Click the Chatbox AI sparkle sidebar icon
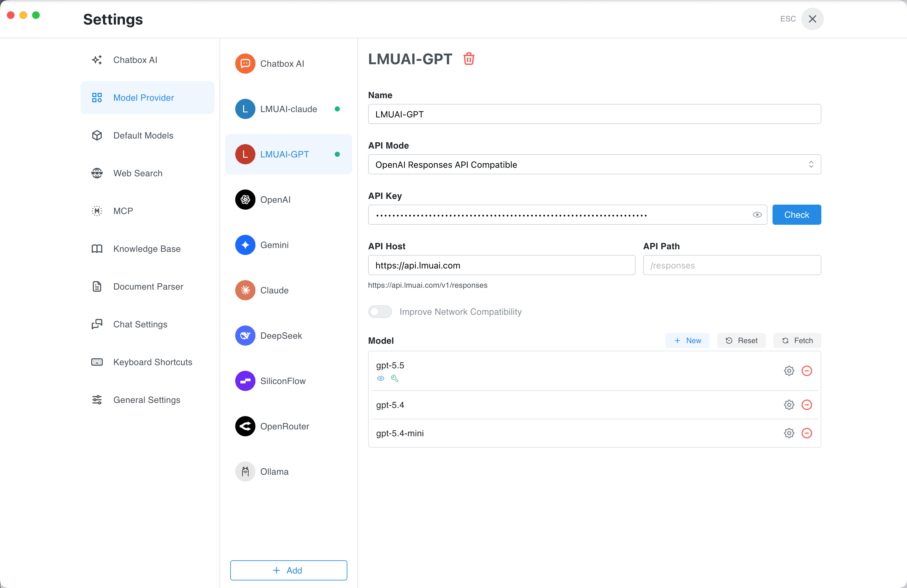907x588 pixels. tap(97, 60)
